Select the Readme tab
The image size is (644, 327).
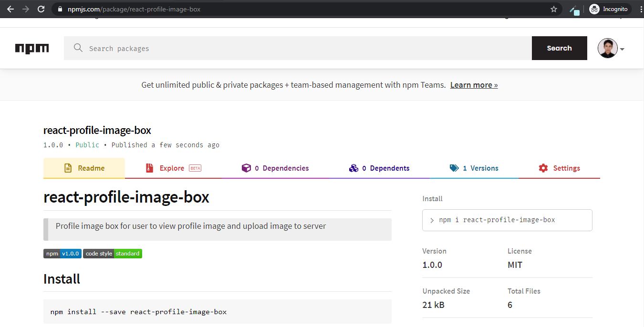pyautogui.click(x=84, y=168)
